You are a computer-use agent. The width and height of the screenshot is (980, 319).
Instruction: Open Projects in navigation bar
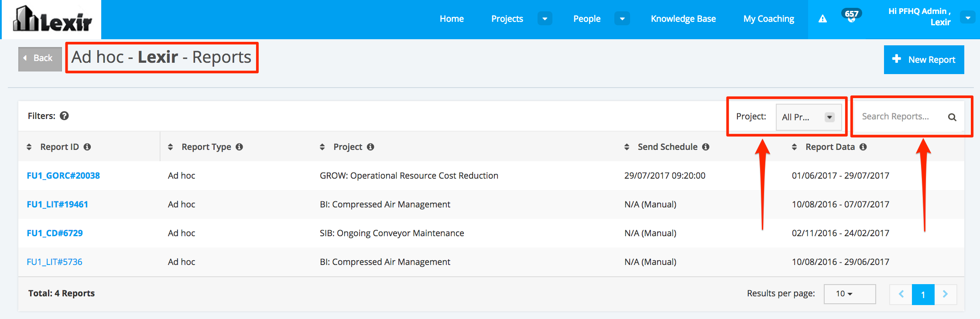pos(507,19)
